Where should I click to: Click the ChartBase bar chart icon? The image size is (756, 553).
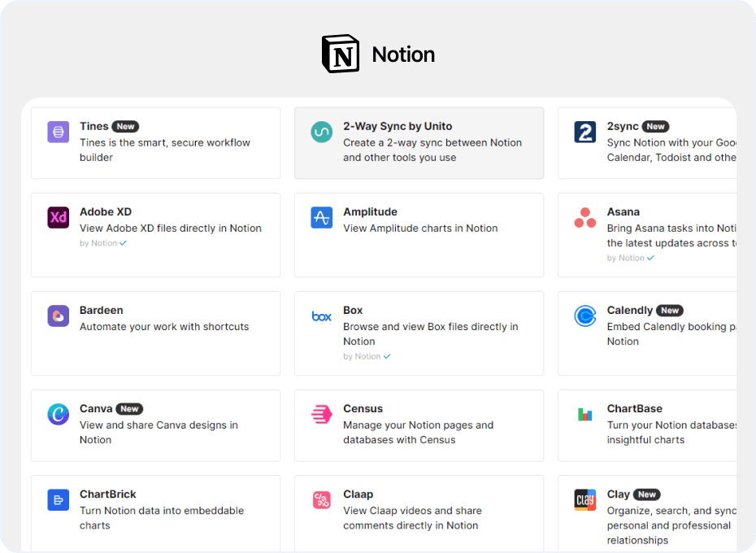(584, 414)
